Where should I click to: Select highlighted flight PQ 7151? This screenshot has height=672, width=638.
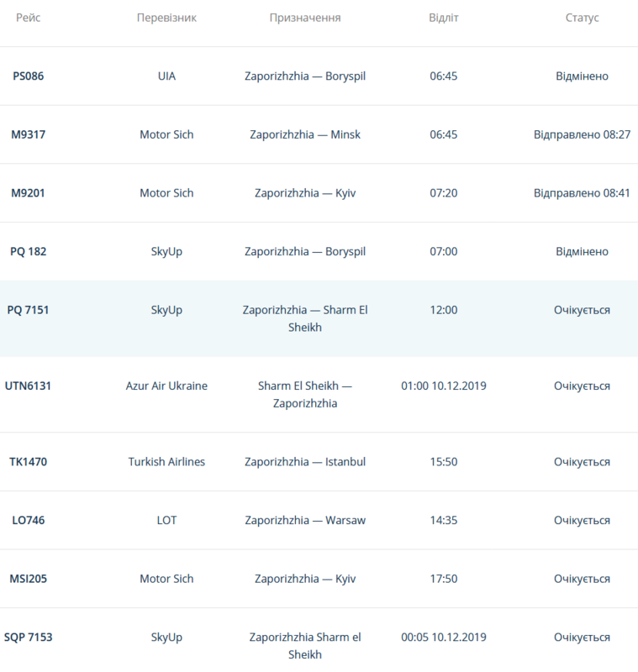[x=28, y=310]
